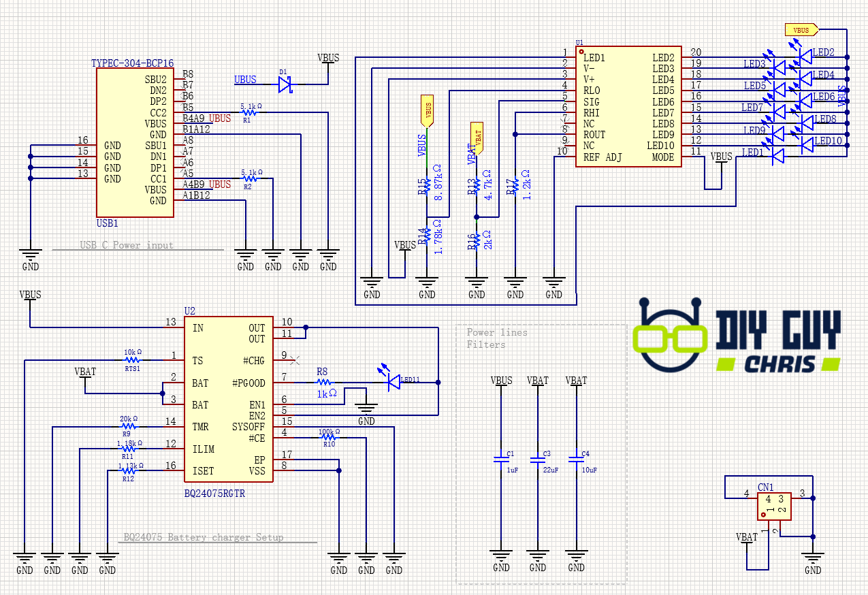The image size is (868, 595).
Task: Select the Power lines Filters text
Action: [x=497, y=338]
